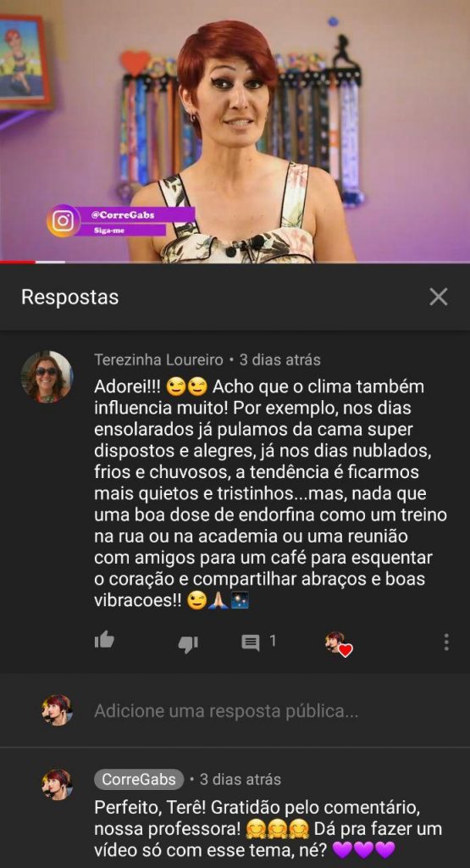Image resolution: width=470 pixels, height=868 pixels.
Task: Like Terezinha Loureiro's comment with thumbs up
Action: [x=104, y=641]
